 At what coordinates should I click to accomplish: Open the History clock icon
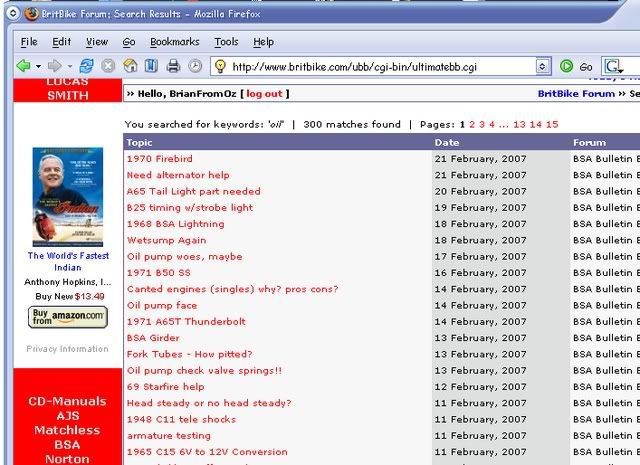tap(195, 66)
